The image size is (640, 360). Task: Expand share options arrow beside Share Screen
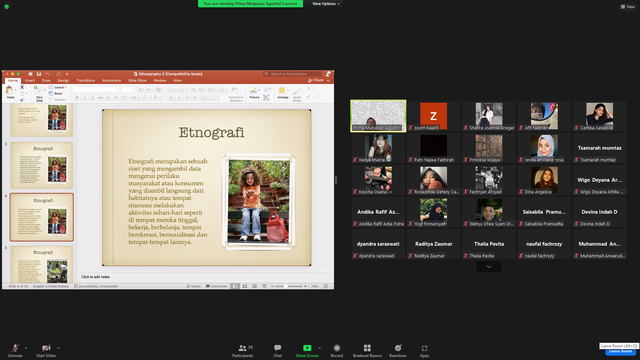tap(319, 348)
